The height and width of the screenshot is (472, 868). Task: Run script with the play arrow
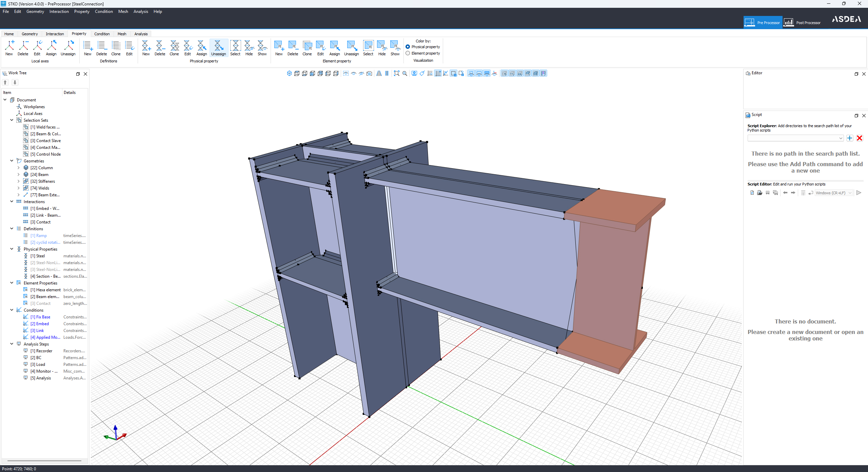tap(859, 193)
